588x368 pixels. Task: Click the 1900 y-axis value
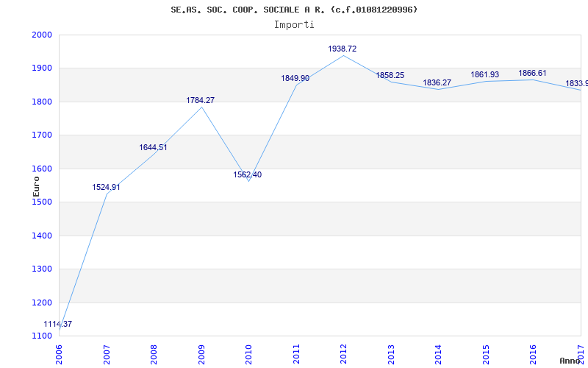(x=42, y=68)
